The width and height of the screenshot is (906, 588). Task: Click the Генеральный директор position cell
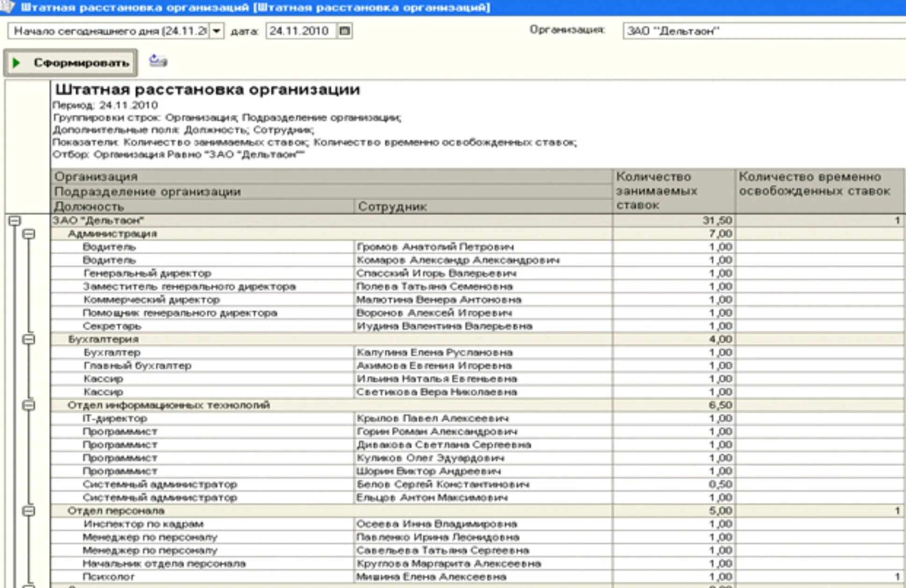(x=202, y=273)
